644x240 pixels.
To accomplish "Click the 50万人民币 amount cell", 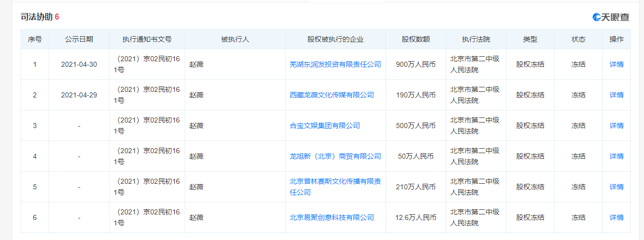I will tap(416, 156).
